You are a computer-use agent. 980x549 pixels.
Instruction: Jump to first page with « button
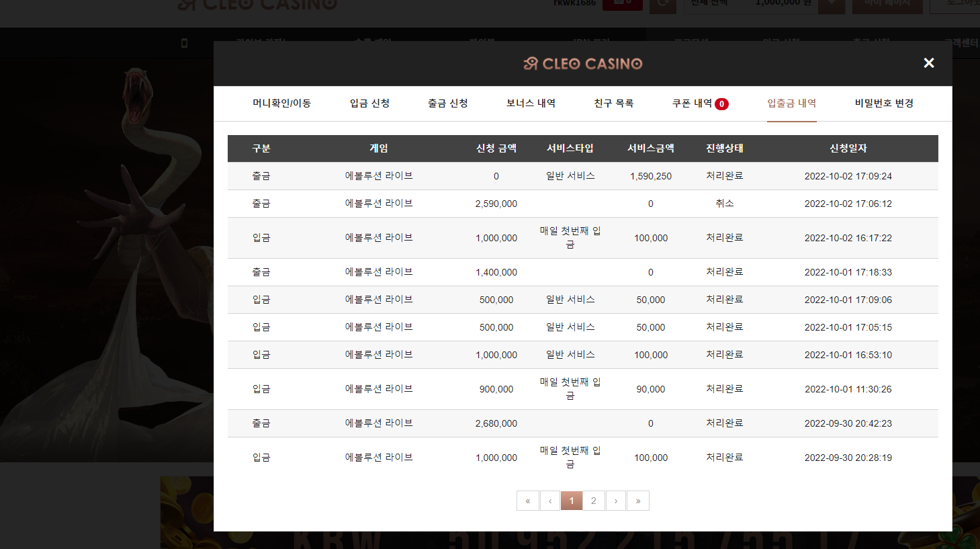[x=528, y=501]
